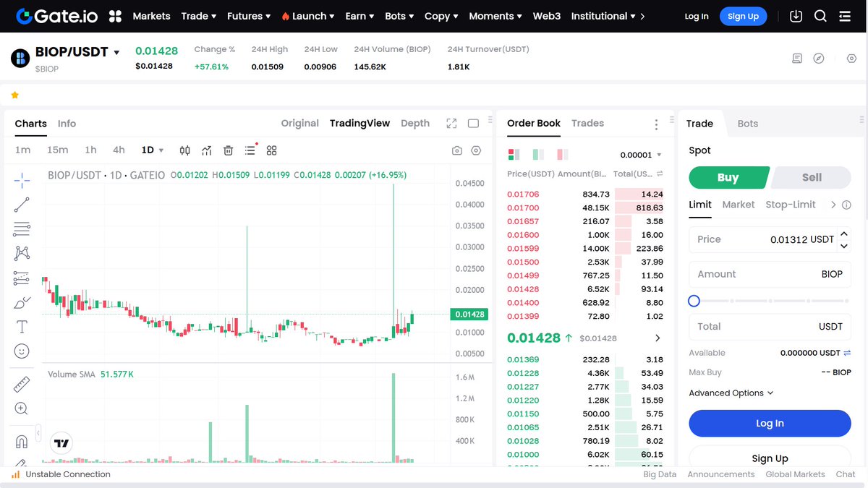The height and width of the screenshot is (488, 868).
Task: Open the hamburger menu icon in header
Action: tap(845, 16)
